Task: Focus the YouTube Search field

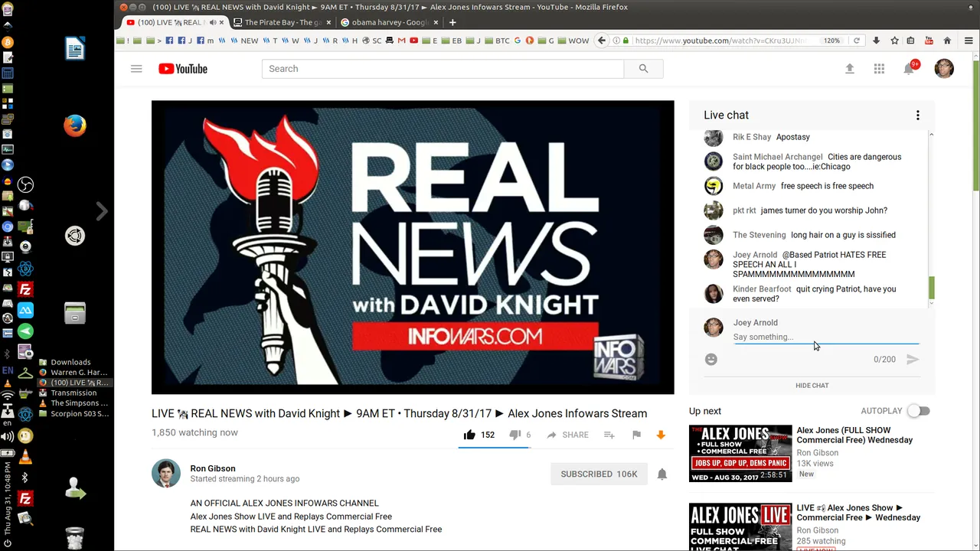Action: coord(443,69)
